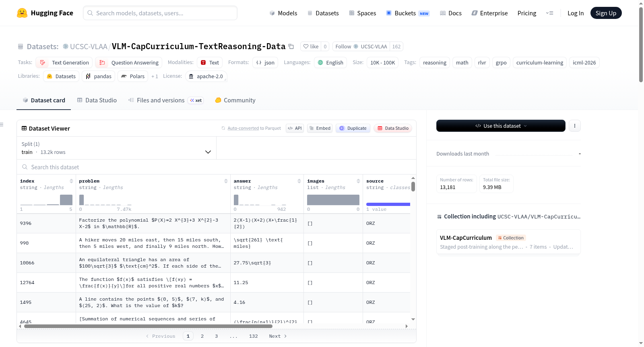The width and height of the screenshot is (644, 347).
Task: Click the Text Generation task tag
Action: 64,63
